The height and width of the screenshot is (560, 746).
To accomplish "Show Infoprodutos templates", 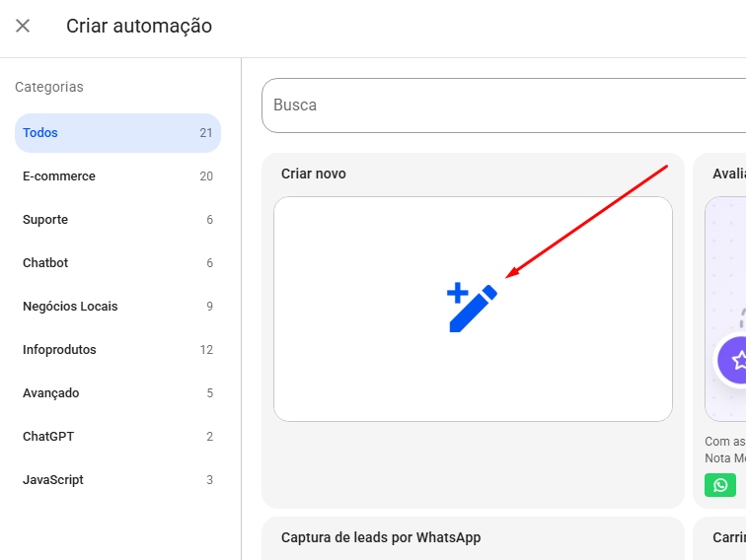I will 117,350.
